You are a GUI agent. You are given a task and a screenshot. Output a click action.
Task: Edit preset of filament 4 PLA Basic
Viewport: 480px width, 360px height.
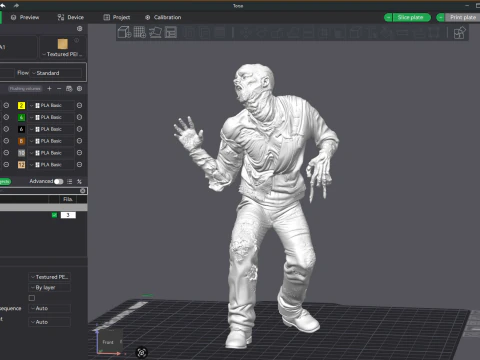(x=79, y=117)
